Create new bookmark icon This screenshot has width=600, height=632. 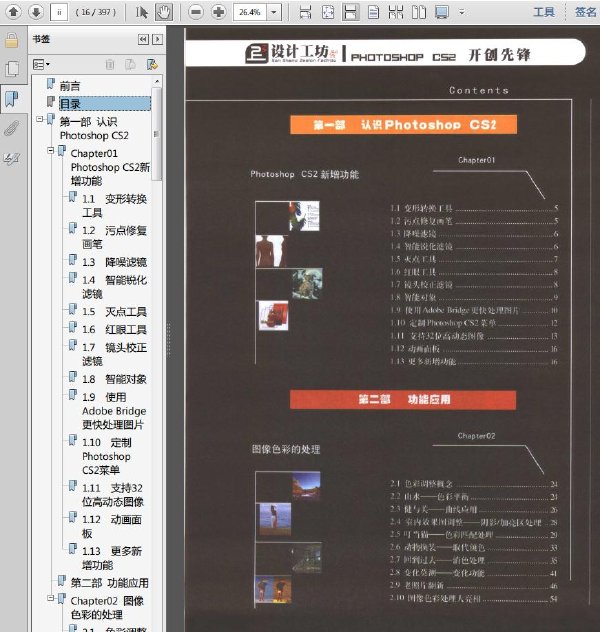click(130, 64)
